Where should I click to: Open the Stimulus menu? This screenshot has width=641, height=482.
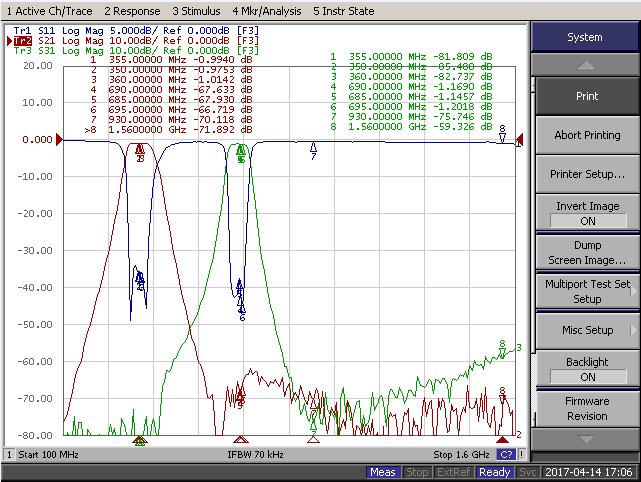196,11
